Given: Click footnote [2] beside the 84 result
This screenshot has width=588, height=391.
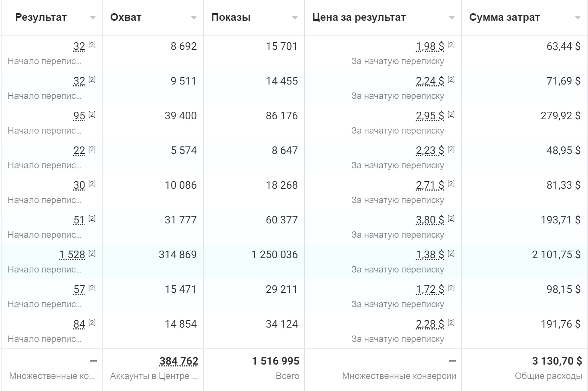Looking at the screenshot, I should [x=92, y=323].
